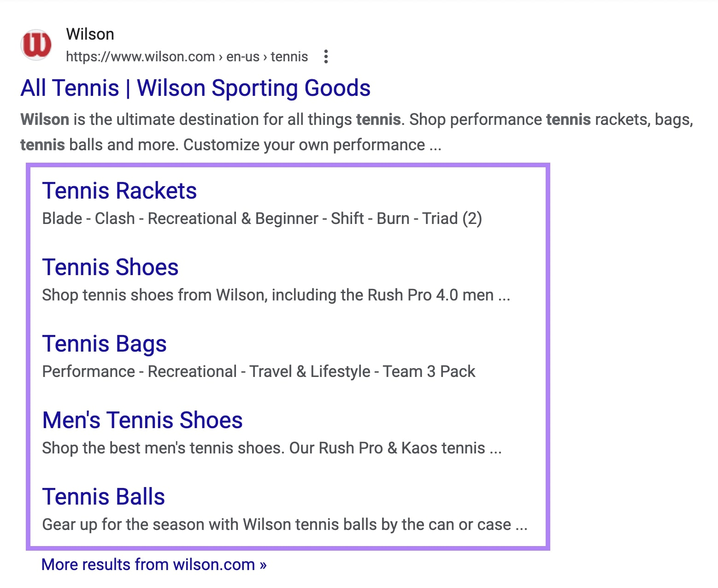The height and width of the screenshot is (588, 718).
Task: Open the Men's Tennis Shoes sitelink
Action: pyautogui.click(x=142, y=420)
